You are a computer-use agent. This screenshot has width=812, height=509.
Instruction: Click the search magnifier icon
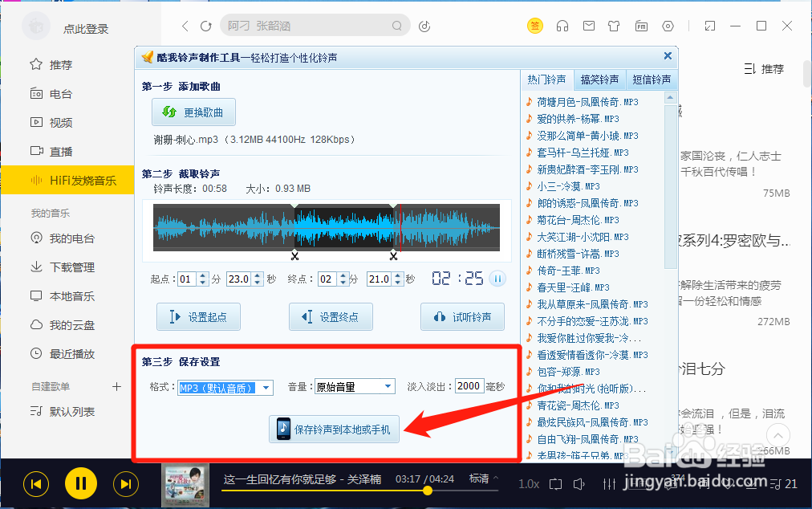(x=396, y=26)
